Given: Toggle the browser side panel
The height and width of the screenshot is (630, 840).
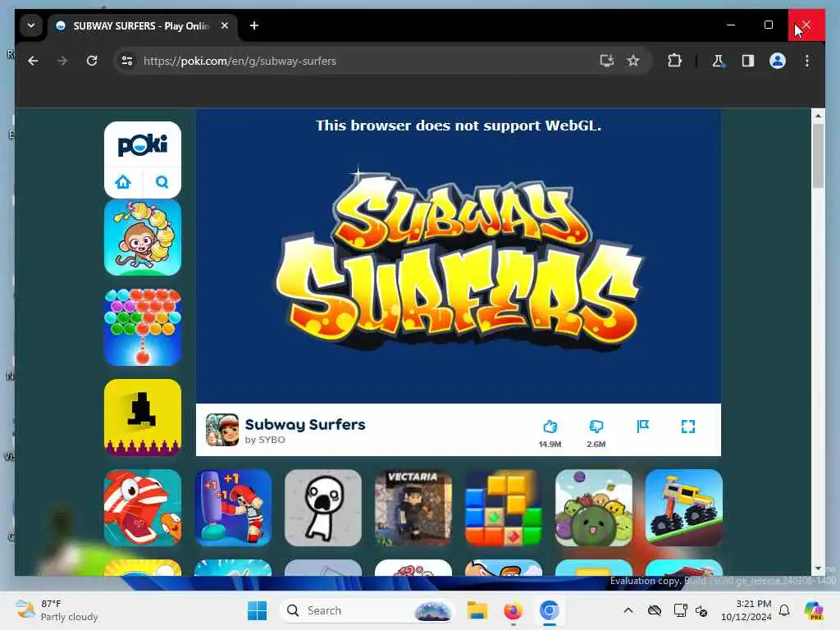Looking at the screenshot, I should 748,61.
